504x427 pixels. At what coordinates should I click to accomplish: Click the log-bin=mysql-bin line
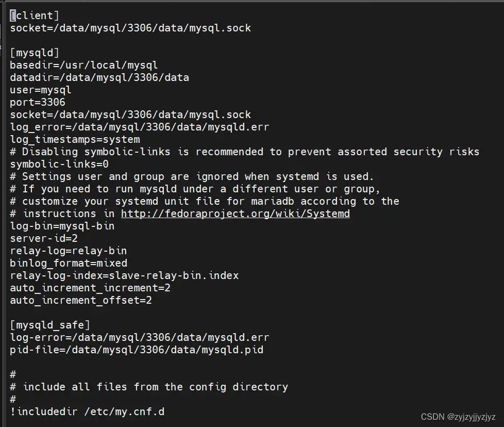click(x=62, y=226)
